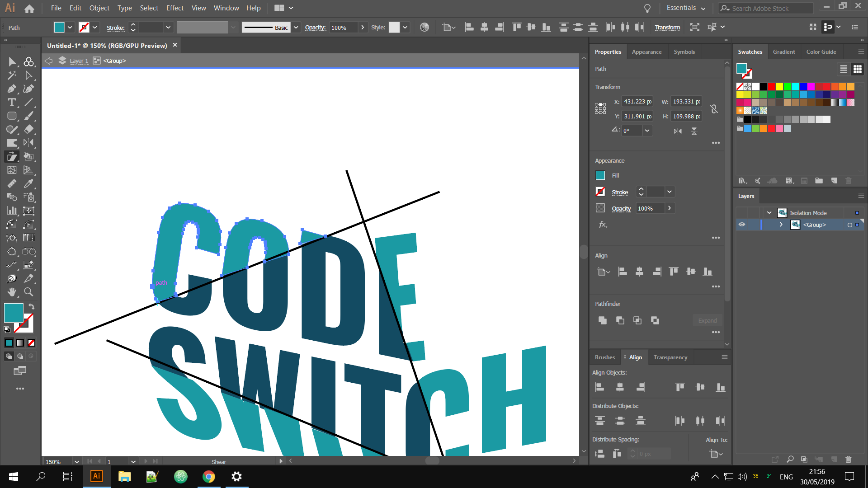Set Gradient mode button below fill box
Viewport: 868px width, 488px height.
(20, 343)
